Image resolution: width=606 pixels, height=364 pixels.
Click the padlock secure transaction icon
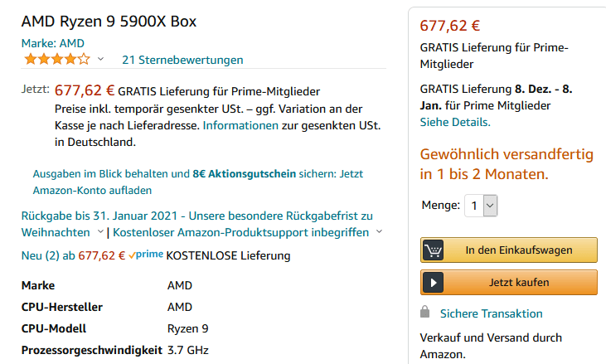pyautogui.click(x=425, y=312)
